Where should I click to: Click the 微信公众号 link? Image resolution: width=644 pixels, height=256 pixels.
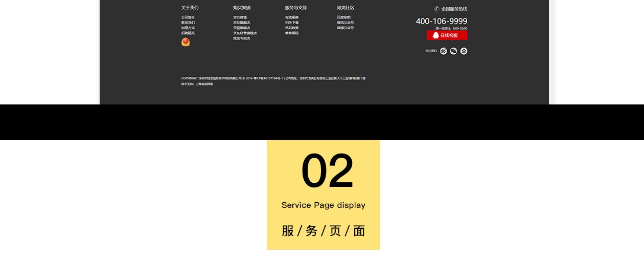(x=345, y=23)
